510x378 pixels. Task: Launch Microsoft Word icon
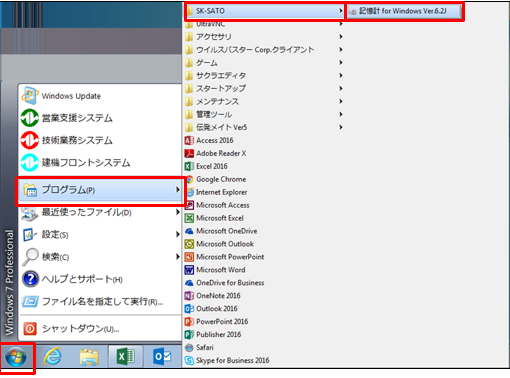[x=189, y=270]
